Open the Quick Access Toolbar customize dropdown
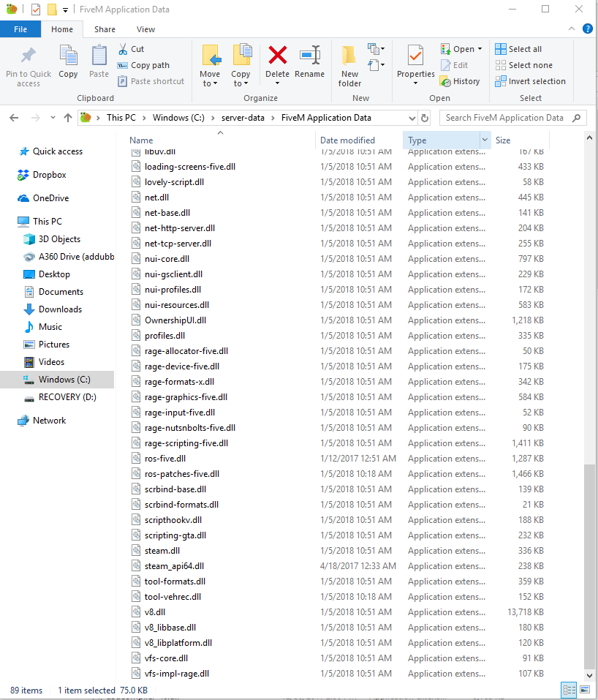This screenshot has width=598, height=700. coord(65,10)
